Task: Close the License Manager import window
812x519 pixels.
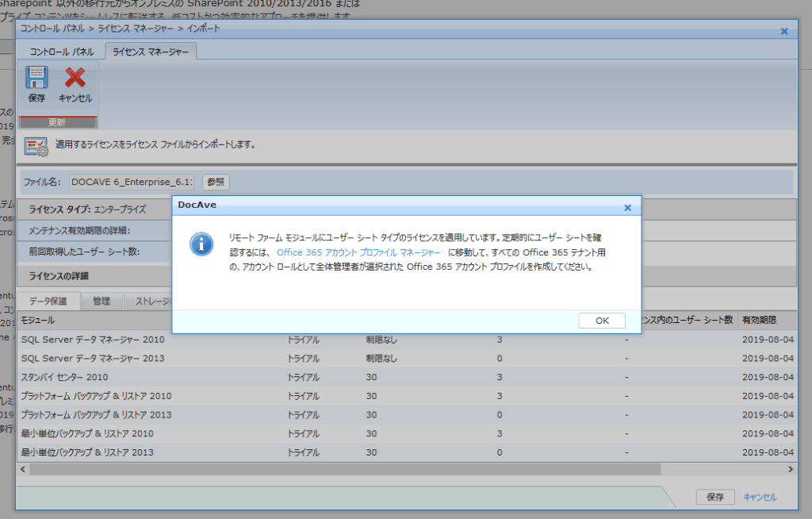Action: tap(784, 31)
